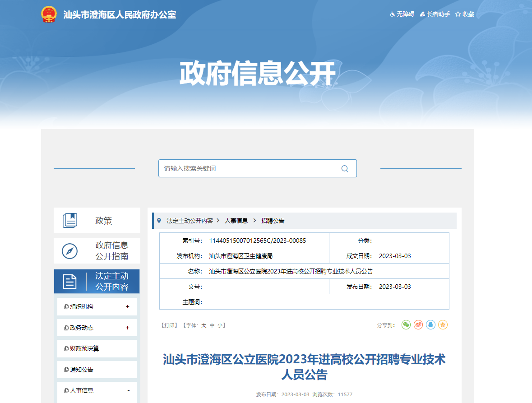Share to WeChat via green icon
The width and height of the screenshot is (532, 403).
click(x=406, y=325)
